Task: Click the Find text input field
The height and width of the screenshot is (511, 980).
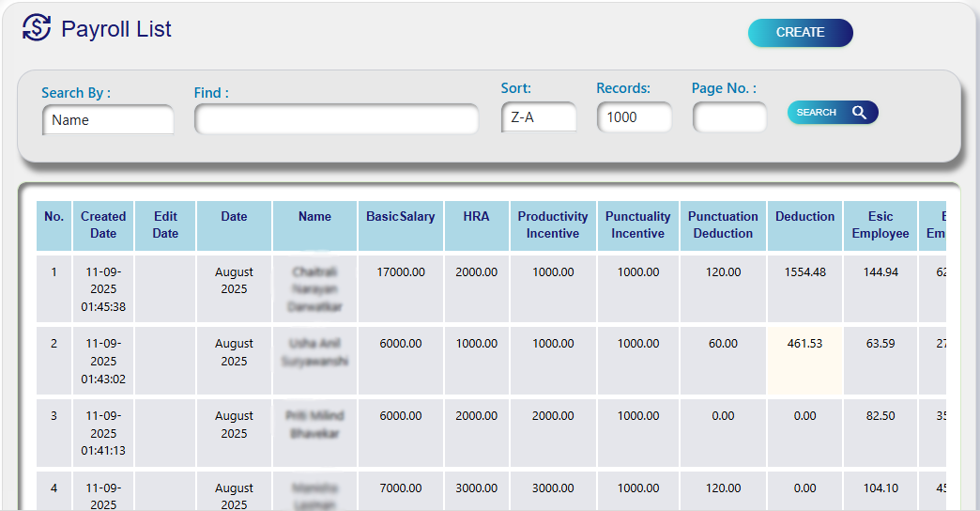Action: point(336,119)
